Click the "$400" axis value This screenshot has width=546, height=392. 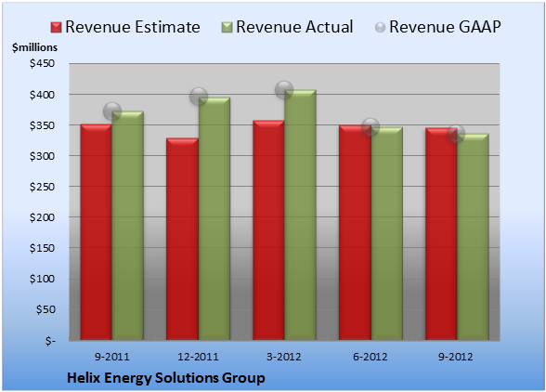point(42,95)
